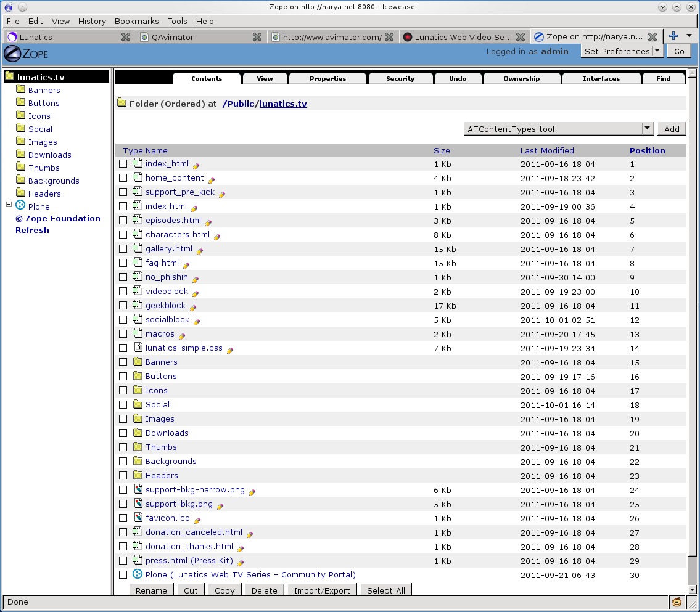The image size is (700, 612).
Task: Click the pencil edit icon beside favicon.ico
Action: tap(197, 520)
